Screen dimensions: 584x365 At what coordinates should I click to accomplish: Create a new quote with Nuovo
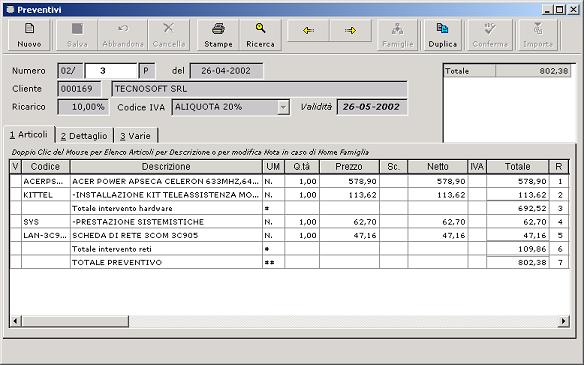point(29,35)
